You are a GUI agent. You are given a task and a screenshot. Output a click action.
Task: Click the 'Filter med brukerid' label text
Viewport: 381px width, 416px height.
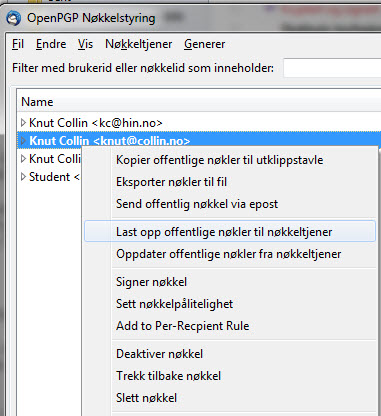point(143,68)
